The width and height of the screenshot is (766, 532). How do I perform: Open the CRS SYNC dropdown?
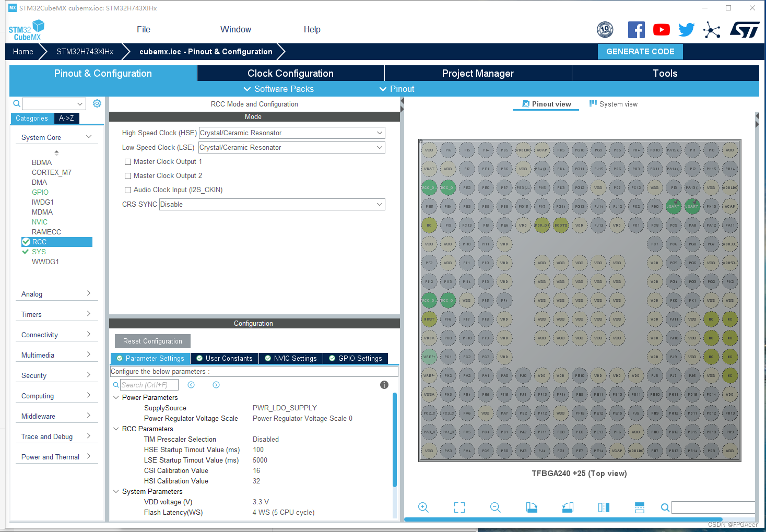[x=272, y=205]
